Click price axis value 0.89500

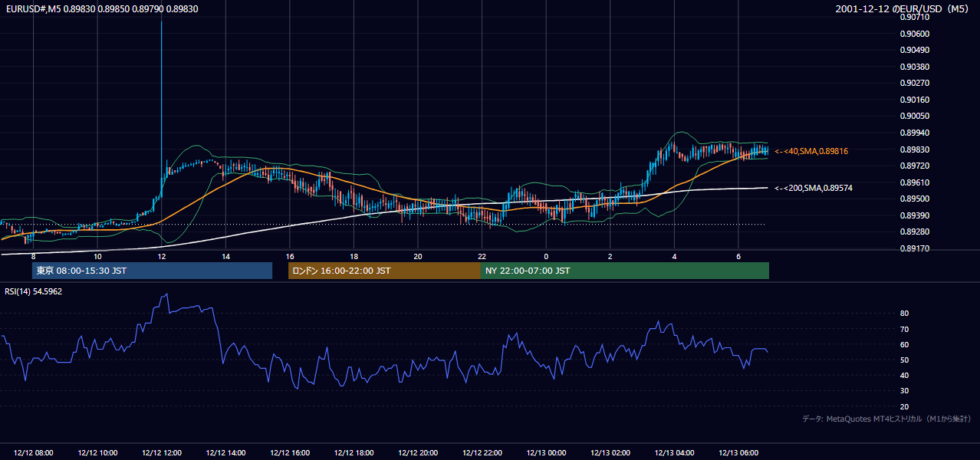click(915, 199)
